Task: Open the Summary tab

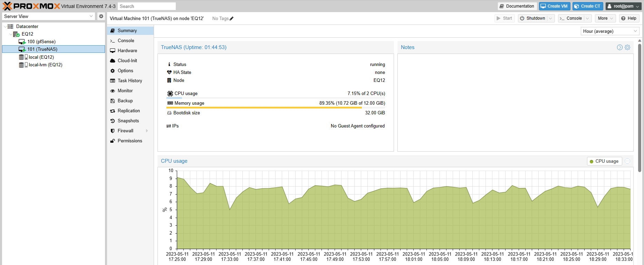Action: click(130, 30)
